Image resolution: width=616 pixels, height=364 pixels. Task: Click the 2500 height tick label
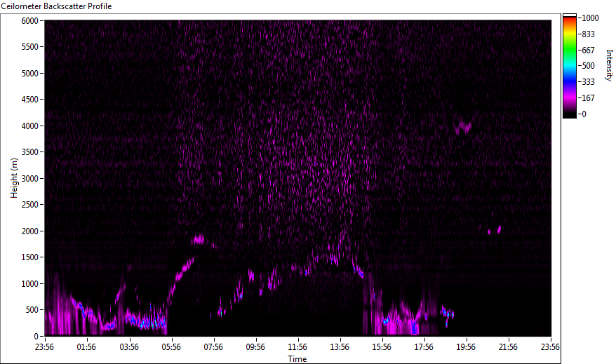[30, 205]
